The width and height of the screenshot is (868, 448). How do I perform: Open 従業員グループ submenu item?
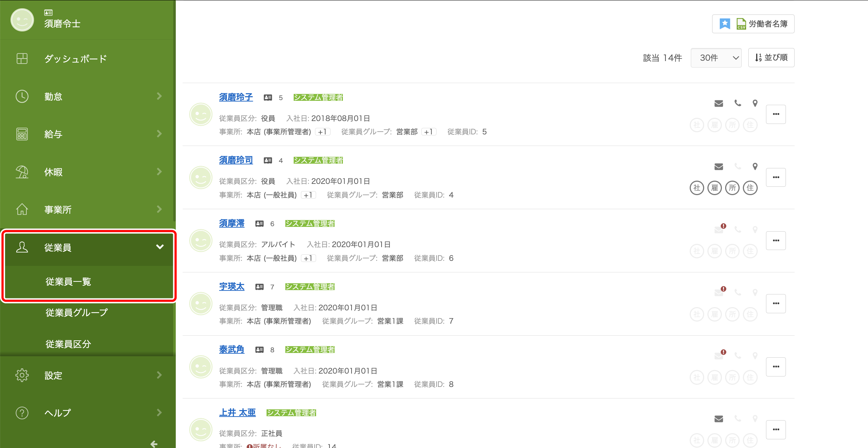point(77,313)
